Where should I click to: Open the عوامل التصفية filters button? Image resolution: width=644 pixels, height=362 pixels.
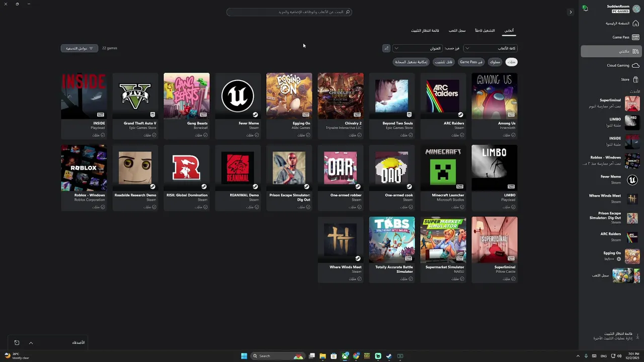[79, 48]
